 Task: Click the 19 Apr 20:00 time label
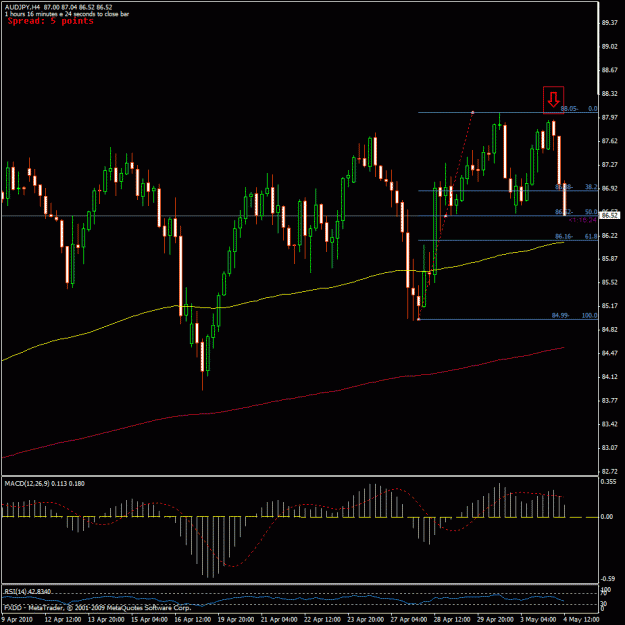point(236,619)
